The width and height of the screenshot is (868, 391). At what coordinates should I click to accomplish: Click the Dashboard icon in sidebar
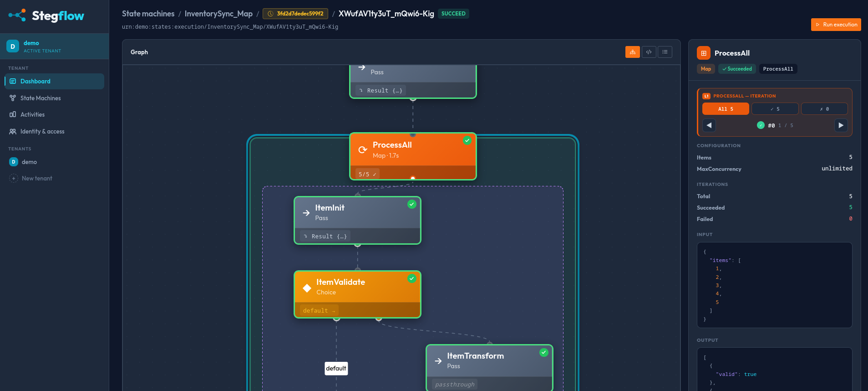point(13,81)
